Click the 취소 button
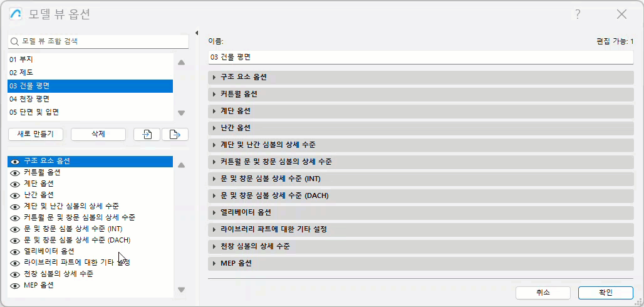Image resolution: width=644 pixels, height=307 pixels. click(x=543, y=293)
